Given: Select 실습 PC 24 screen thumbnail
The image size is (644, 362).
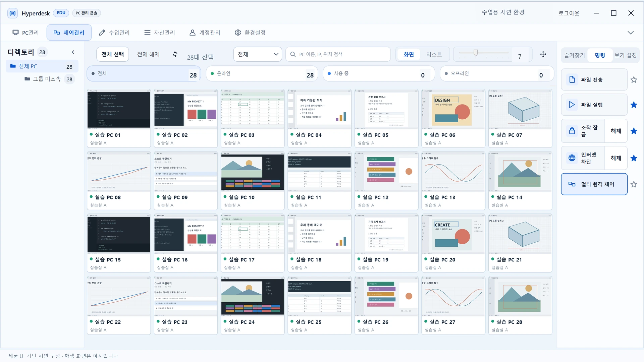Looking at the screenshot, I should 253,297.
